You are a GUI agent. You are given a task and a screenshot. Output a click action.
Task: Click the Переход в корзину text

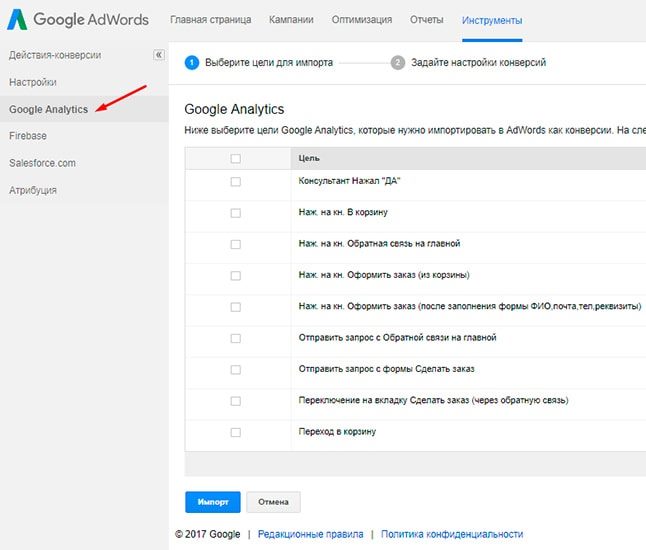click(x=337, y=431)
